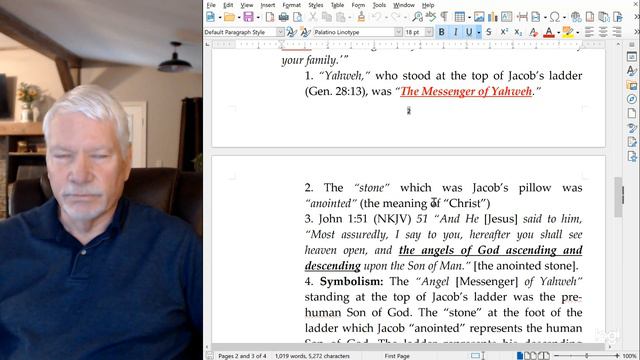Click the Check Spelling abc icon
The width and height of the screenshot is (640, 360).
[x=431, y=17]
